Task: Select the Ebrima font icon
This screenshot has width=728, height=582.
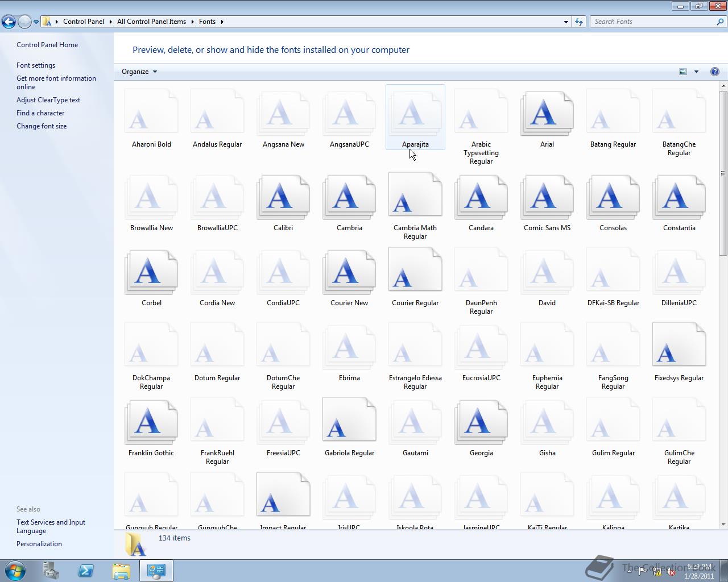Action: click(349, 347)
